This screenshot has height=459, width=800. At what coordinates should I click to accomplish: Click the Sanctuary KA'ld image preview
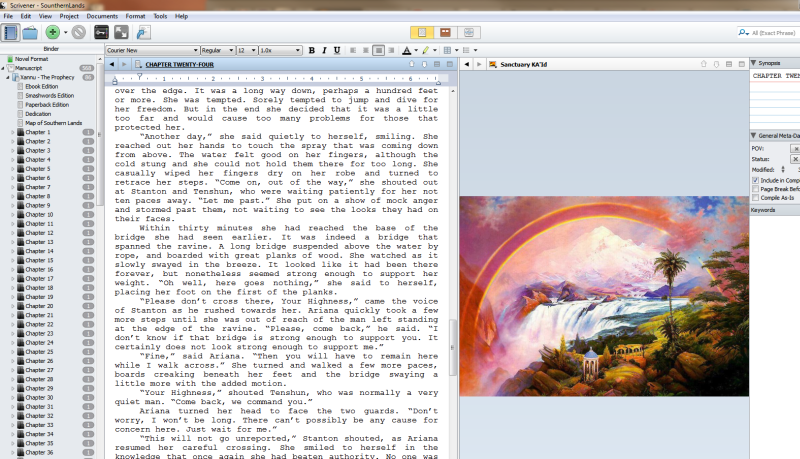(x=604, y=296)
